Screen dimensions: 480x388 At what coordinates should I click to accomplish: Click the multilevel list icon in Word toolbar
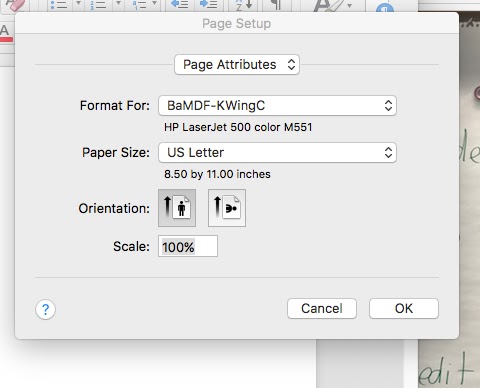point(139,5)
